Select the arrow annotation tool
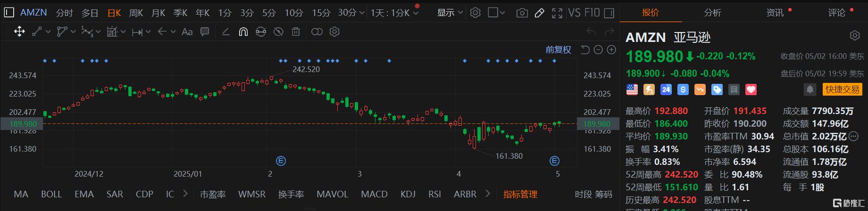Viewport: 868px width, 211px height. click(162, 32)
